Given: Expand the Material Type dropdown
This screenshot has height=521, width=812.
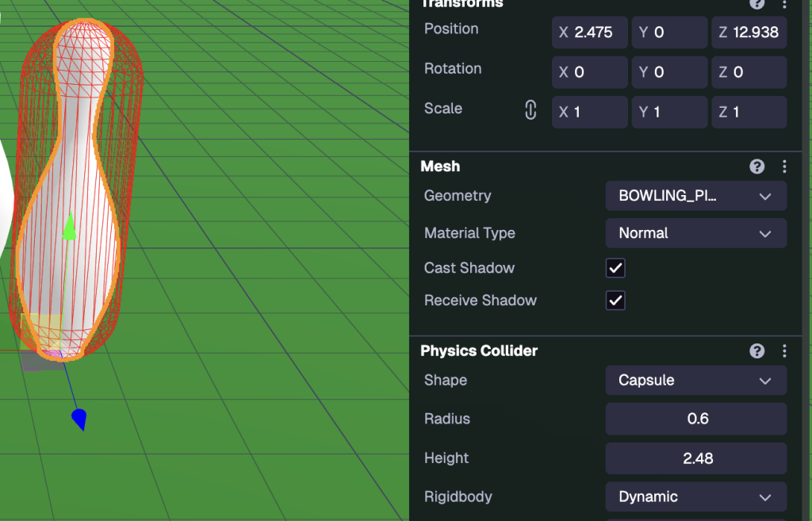Looking at the screenshot, I should [695, 233].
